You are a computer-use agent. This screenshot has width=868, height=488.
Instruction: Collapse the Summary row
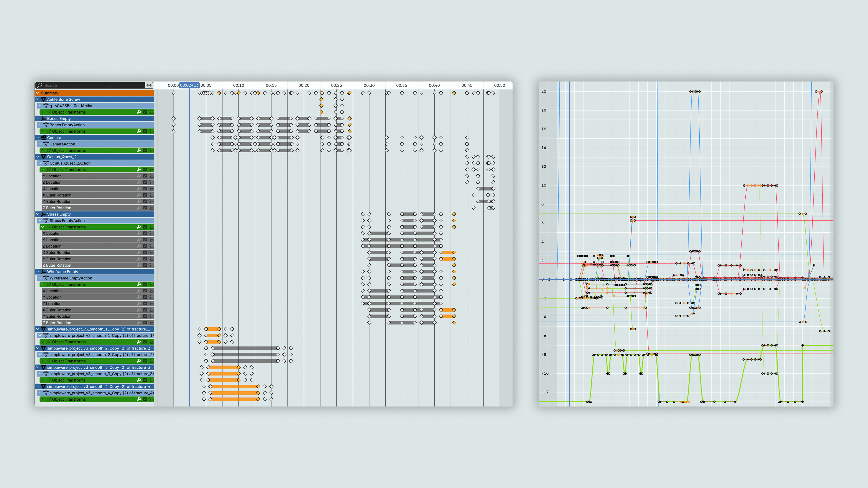(38, 93)
